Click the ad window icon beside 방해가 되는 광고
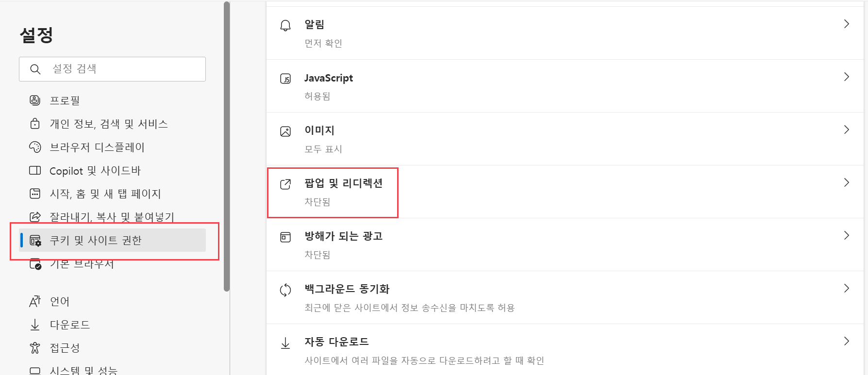868x375 pixels. (285, 237)
